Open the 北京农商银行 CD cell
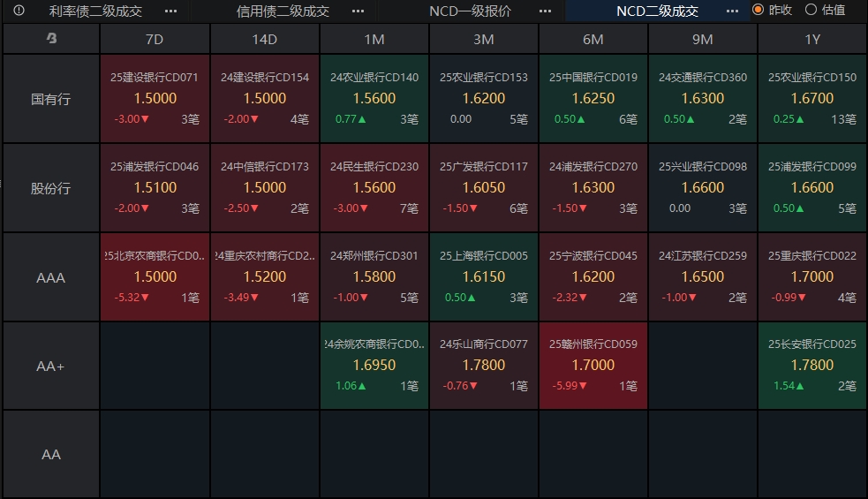The height and width of the screenshot is (499, 868). coord(155,277)
